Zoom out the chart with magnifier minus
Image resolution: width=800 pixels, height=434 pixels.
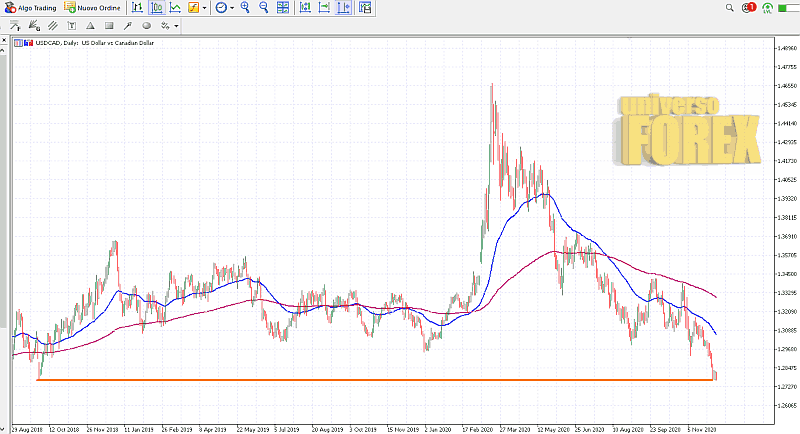[x=264, y=7]
